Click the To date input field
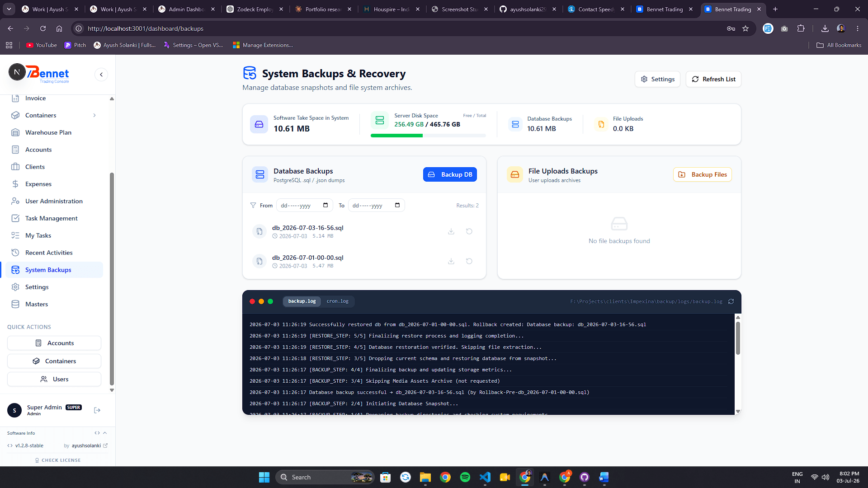868x488 pixels. (376, 205)
